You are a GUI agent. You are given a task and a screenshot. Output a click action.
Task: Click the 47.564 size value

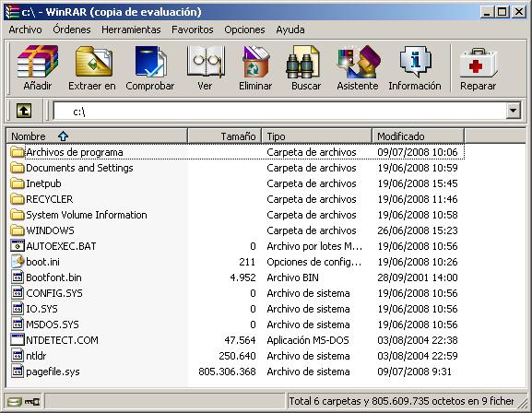coord(240,340)
